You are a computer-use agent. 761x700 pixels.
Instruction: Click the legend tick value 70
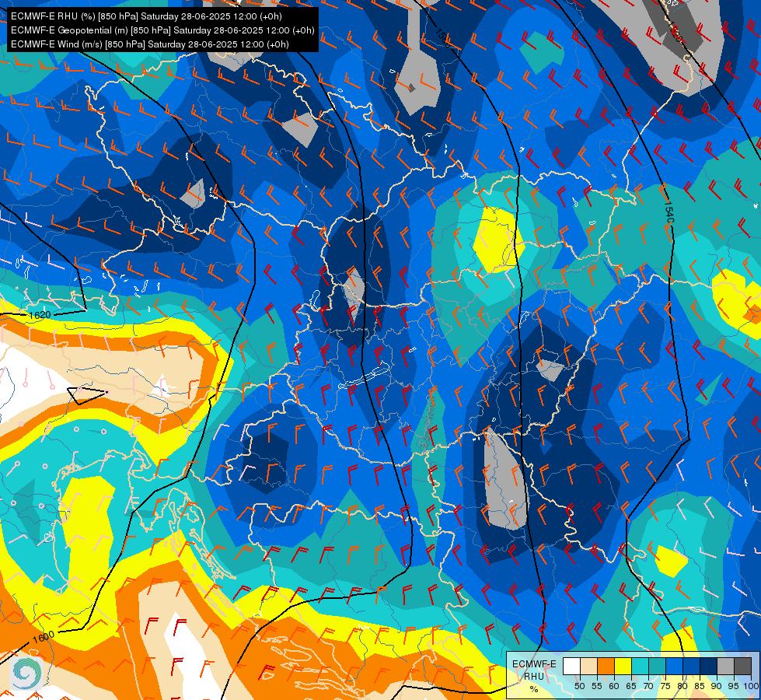tap(648, 686)
